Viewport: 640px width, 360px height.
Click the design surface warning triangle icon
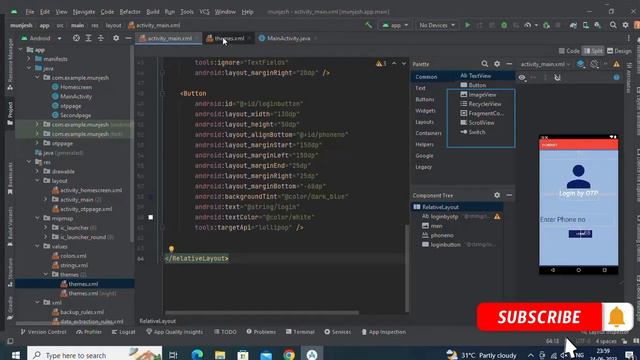point(616,64)
